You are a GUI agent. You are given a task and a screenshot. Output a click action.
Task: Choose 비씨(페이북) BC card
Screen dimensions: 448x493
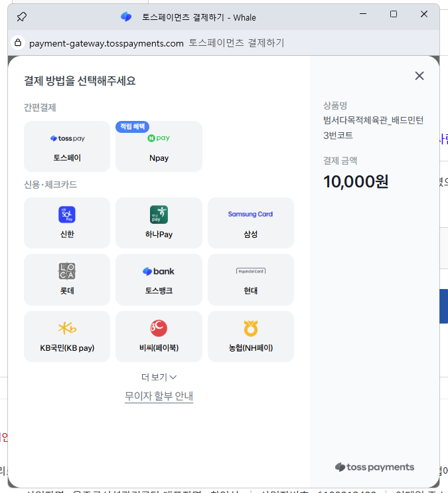(x=159, y=336)
